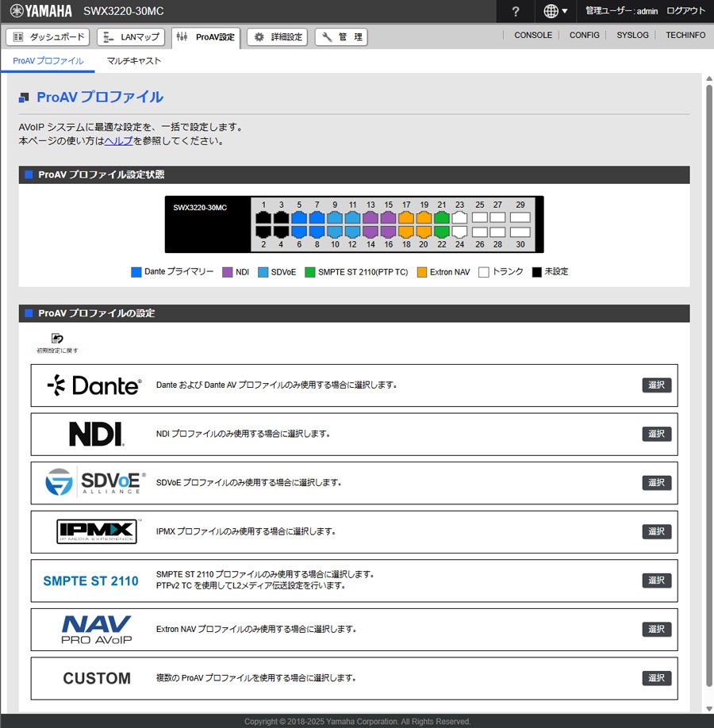Click the help question mark icon
This screenshot has width=714, height=728.
[516, 11]
